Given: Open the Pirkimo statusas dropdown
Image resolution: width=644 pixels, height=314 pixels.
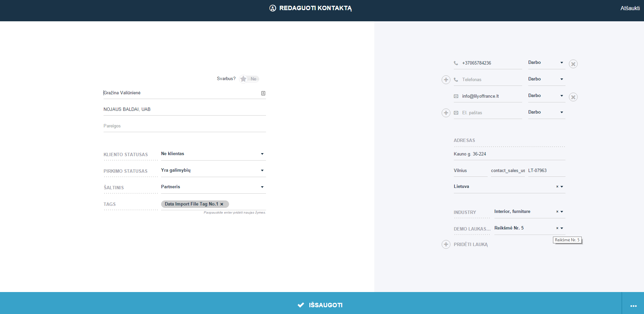Looking at the screenshot, I should click(213, 170).
